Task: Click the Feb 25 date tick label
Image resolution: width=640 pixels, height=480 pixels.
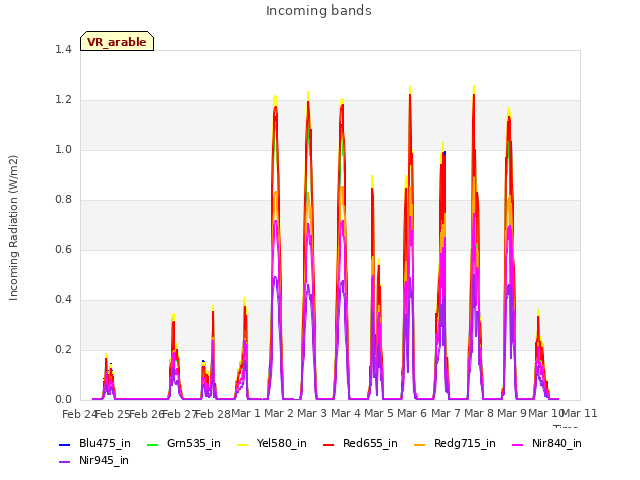Action: point(113,414)
